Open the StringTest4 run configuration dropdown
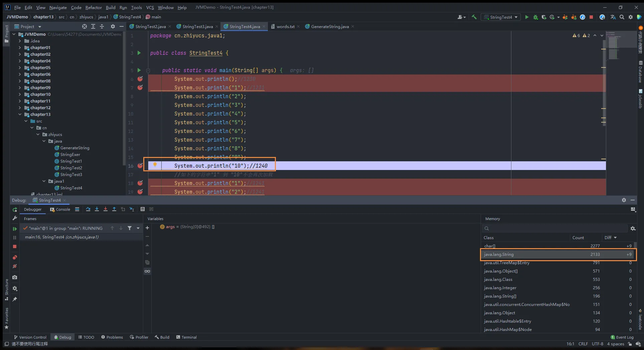Screen dimensions: 644x350 [x=501, y=17]
